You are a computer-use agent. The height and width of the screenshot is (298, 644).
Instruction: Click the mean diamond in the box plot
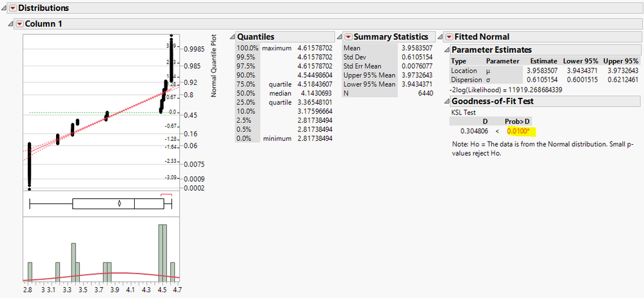coord(119,203)
